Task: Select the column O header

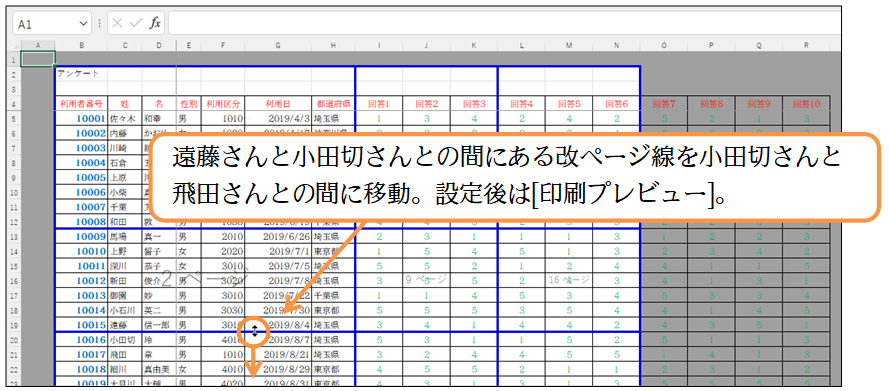Action: pyautogui.click(x=664, y=45)
